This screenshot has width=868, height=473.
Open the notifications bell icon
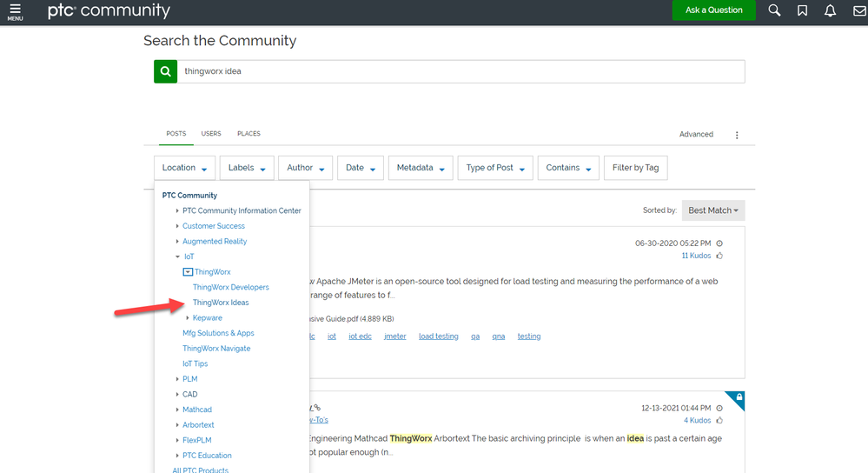[x=830, y=10]
